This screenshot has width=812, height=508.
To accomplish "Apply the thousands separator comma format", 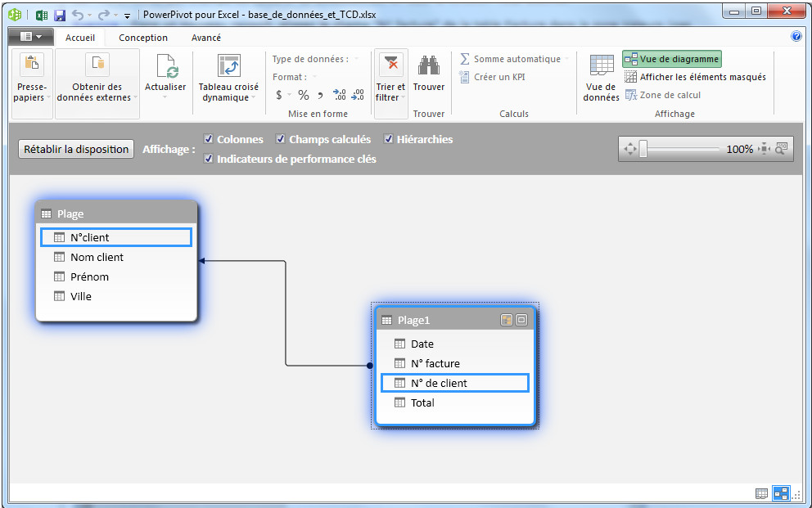I will (321, 95).
